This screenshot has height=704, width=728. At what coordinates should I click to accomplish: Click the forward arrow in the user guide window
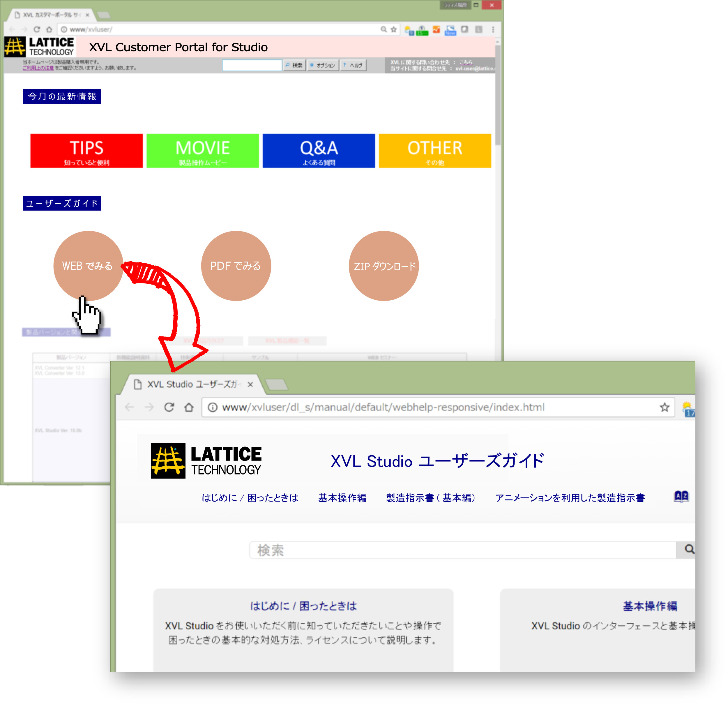point(149,407)
